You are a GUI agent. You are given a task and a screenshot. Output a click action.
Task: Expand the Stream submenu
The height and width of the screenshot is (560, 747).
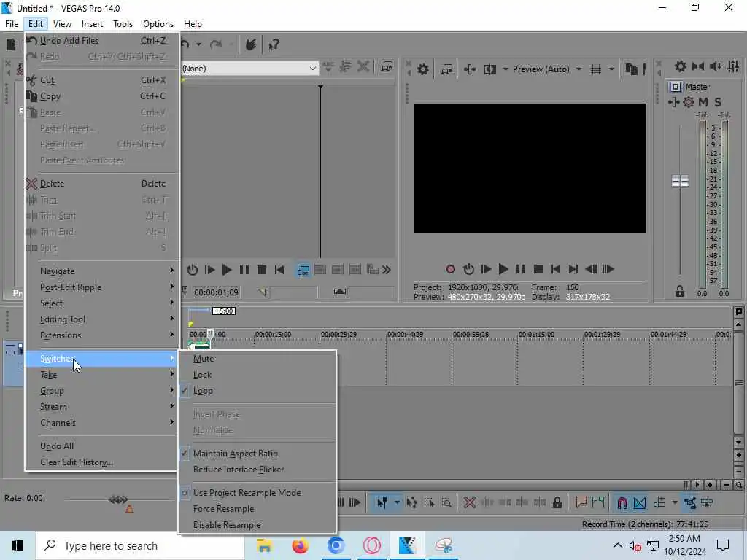click(x=101, y=407)
